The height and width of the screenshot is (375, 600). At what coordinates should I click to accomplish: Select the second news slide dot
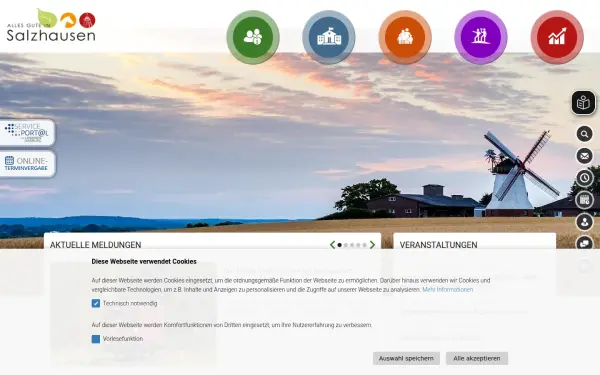coord(346,245)
